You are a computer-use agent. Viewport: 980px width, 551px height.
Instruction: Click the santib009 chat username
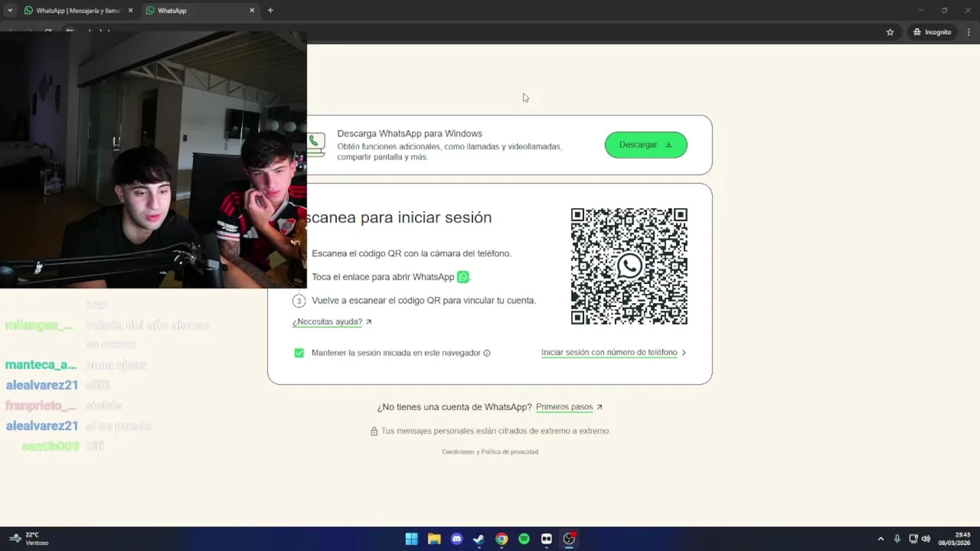51,446
